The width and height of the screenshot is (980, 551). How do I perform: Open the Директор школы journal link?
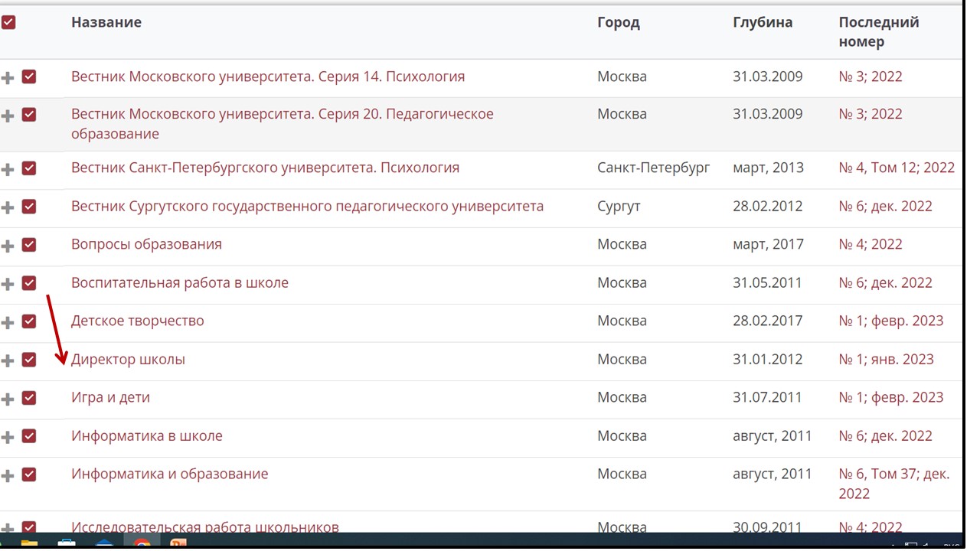pyautogui.click(x=128, y=359)
